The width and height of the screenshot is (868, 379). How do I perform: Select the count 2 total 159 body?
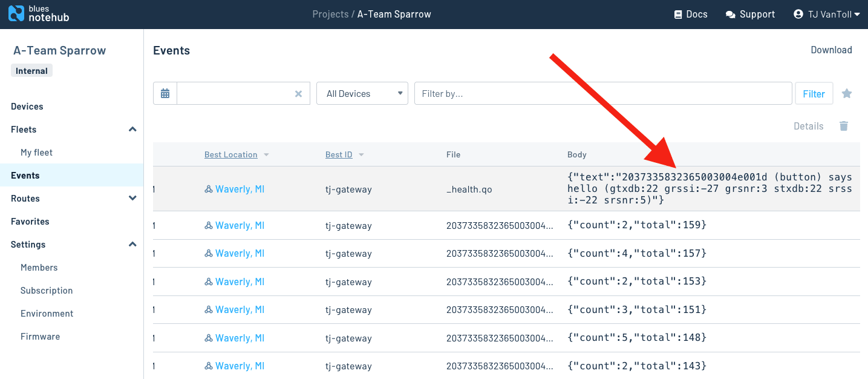[x=637, y=225]
